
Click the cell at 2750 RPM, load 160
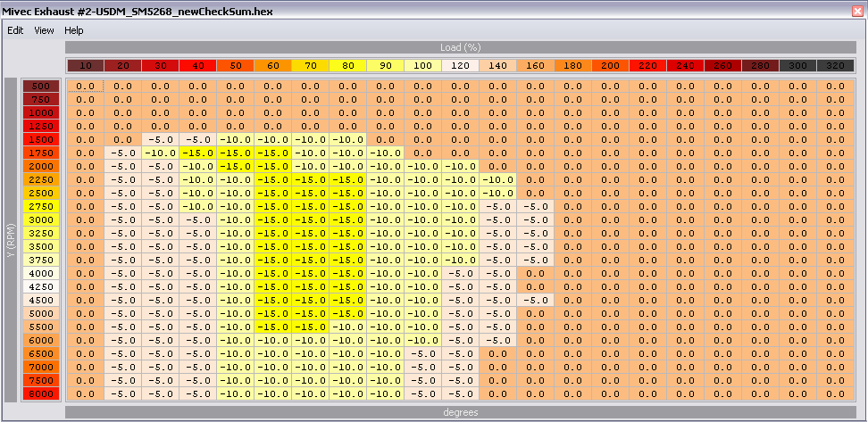(x=535, y=206)
